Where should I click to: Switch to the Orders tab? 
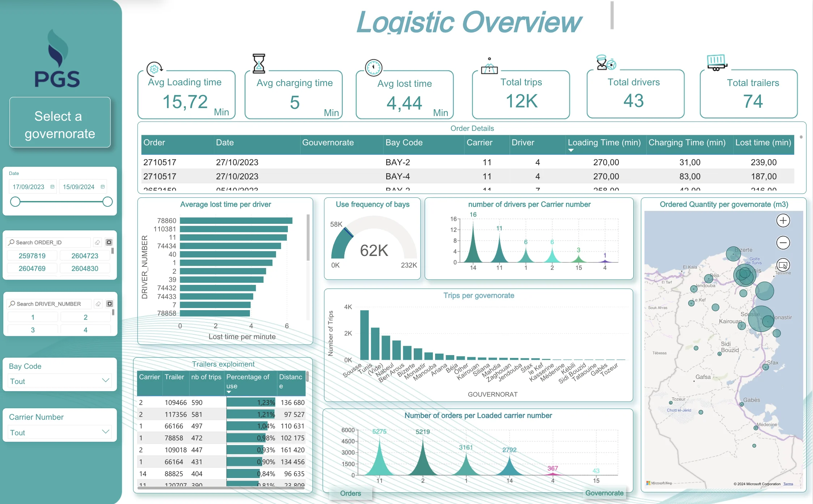click(350, 493)
